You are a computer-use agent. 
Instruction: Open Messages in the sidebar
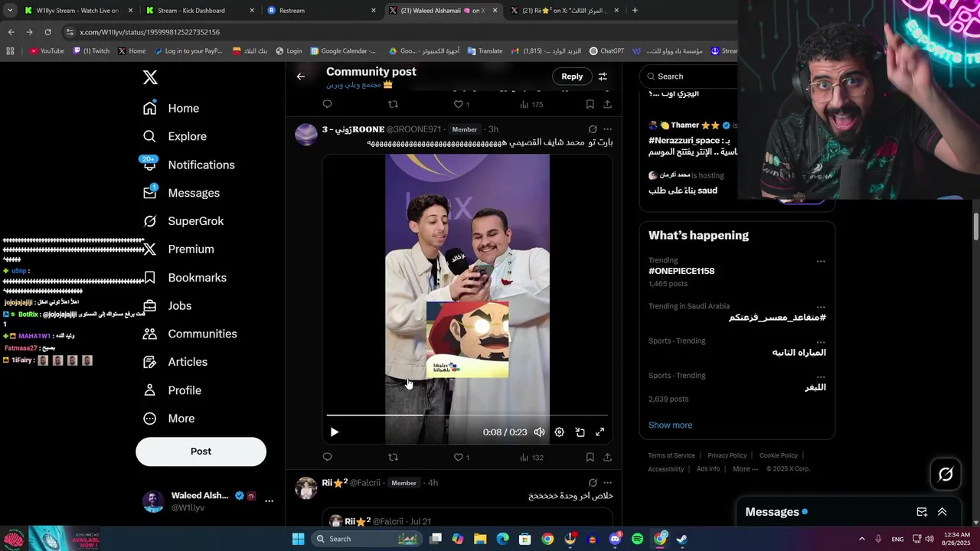click(x=181, y=193)
